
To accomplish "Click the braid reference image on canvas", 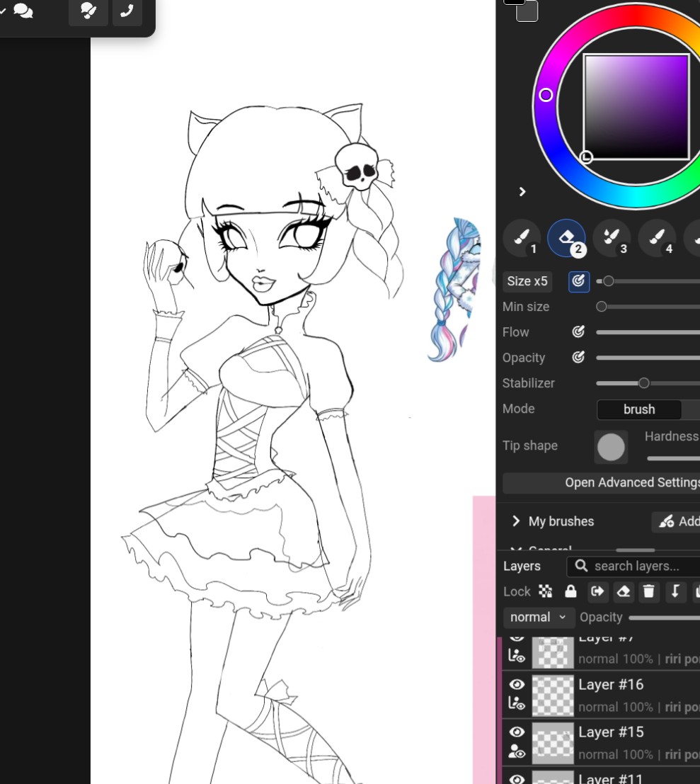I will coord(455,290).
